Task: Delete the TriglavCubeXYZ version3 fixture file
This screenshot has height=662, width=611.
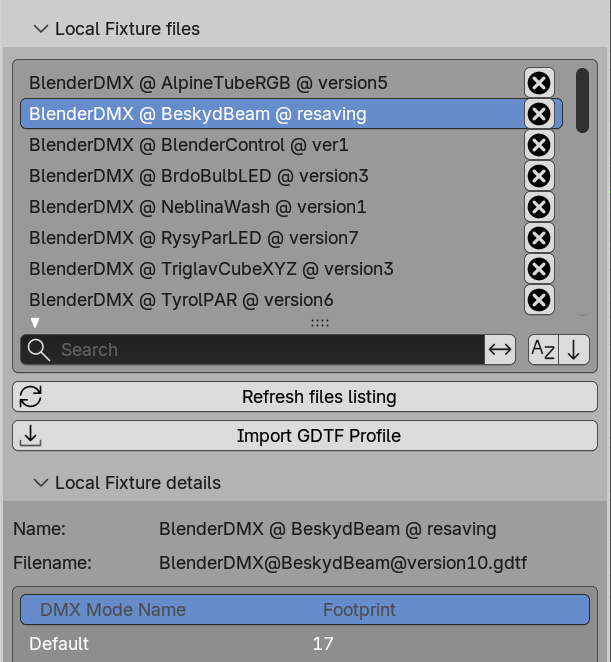Action: 539,269
